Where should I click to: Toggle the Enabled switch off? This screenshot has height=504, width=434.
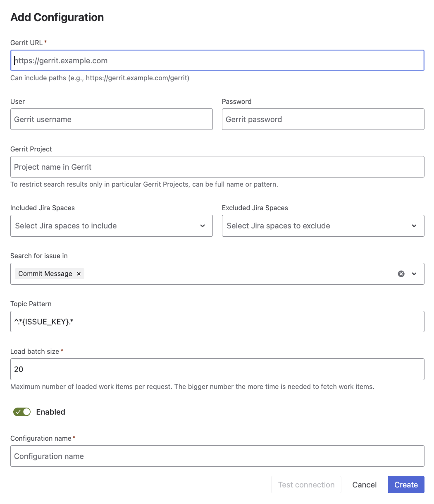[x=22, y=412]
